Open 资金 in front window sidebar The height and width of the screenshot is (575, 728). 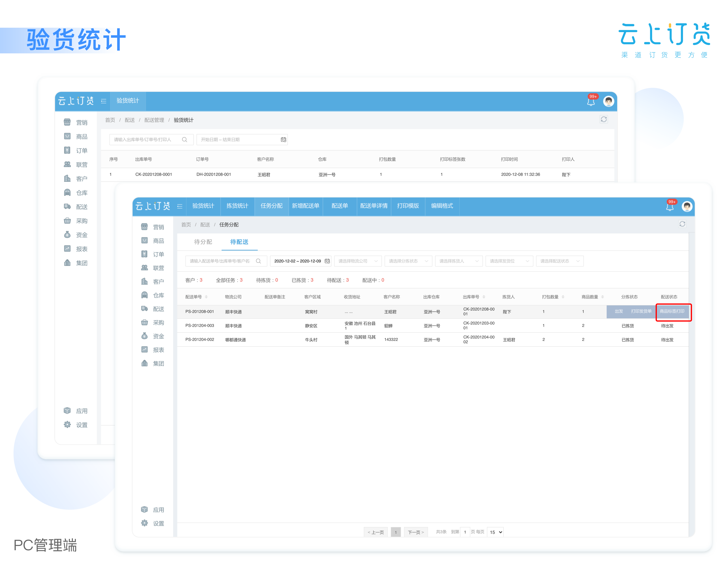click(x=153, y=336)
